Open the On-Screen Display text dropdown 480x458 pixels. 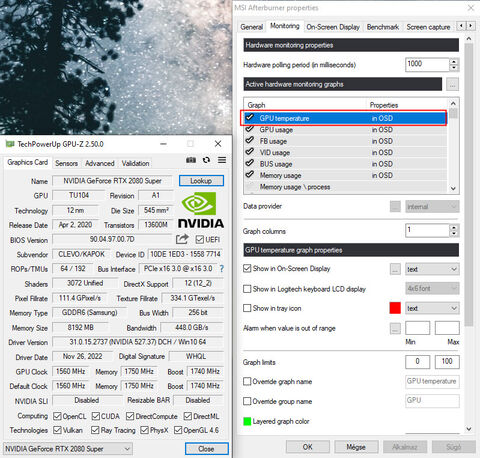pos(432,269)
